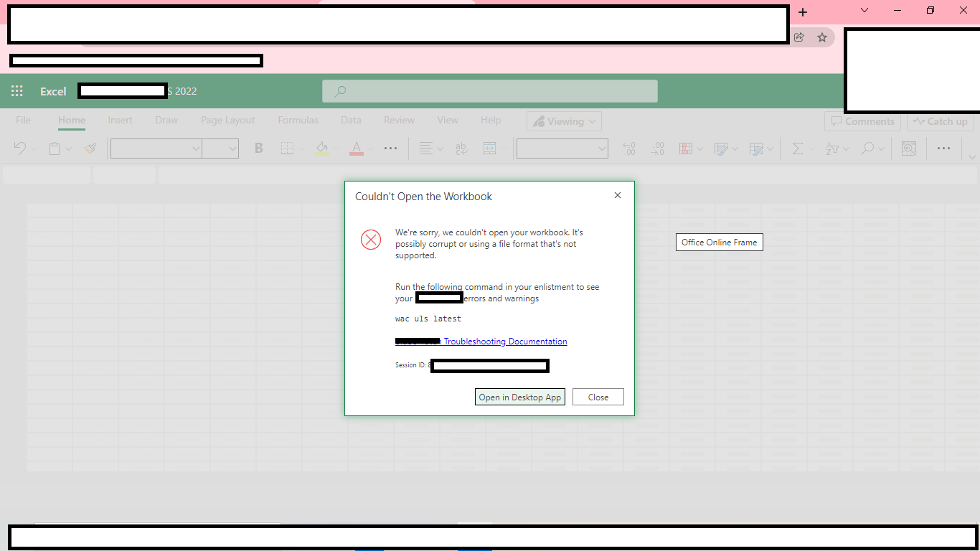Switch to the Page Layout tab
Viewport: 980px width, 551px height.
[x=228, y=121]
